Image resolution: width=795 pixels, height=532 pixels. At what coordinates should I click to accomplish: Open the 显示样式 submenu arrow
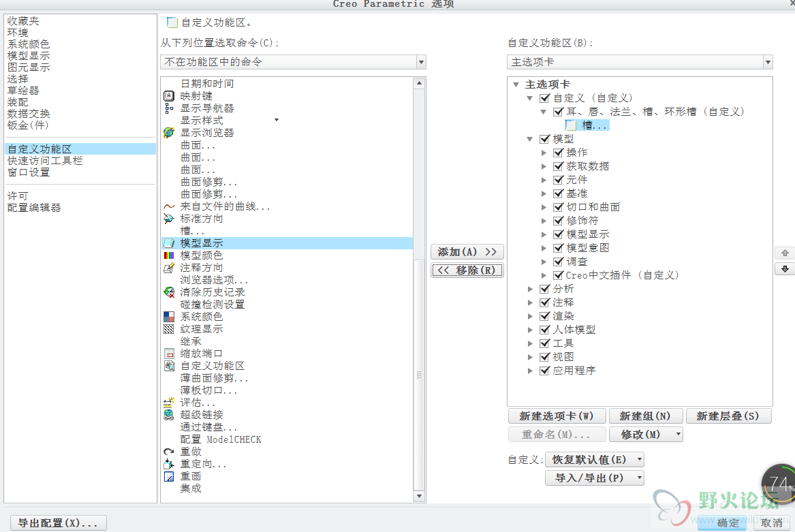(277, 120)
